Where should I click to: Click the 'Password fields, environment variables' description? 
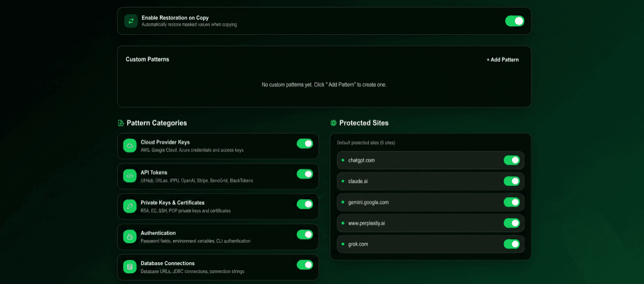[x=195, y=241]
